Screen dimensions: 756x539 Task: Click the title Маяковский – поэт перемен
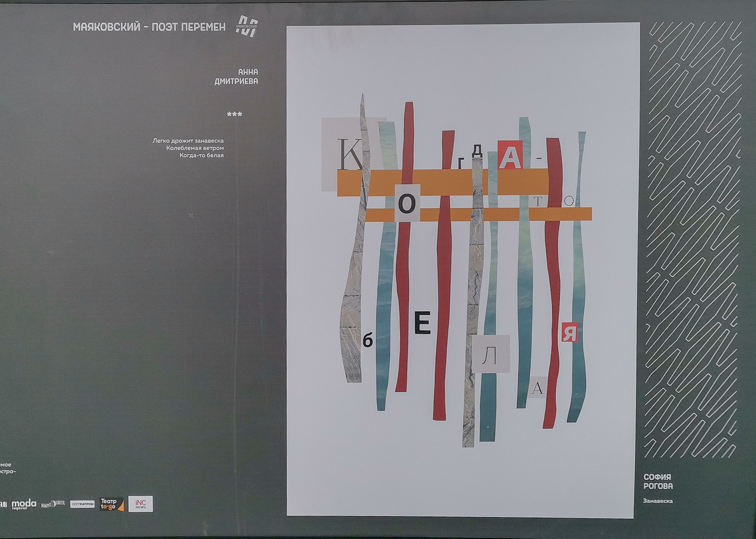[149, 27]
